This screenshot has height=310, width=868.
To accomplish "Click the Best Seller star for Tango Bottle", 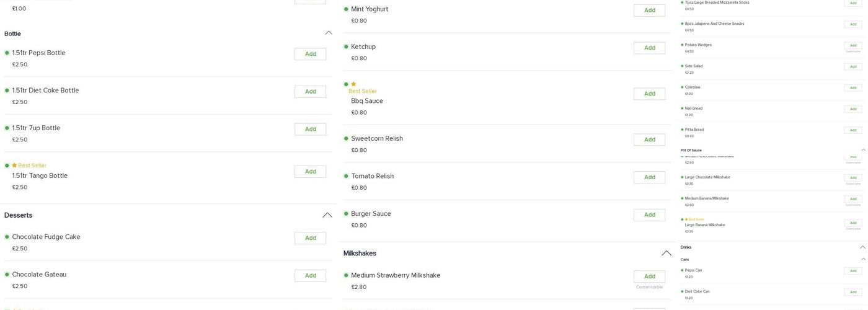I will click(14, 166).
